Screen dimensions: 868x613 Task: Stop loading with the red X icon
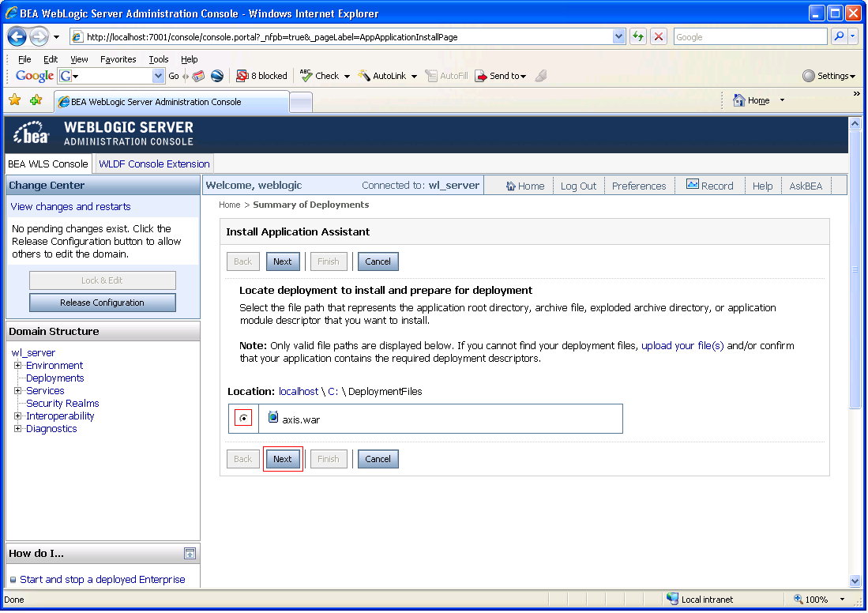click(658, 36)
